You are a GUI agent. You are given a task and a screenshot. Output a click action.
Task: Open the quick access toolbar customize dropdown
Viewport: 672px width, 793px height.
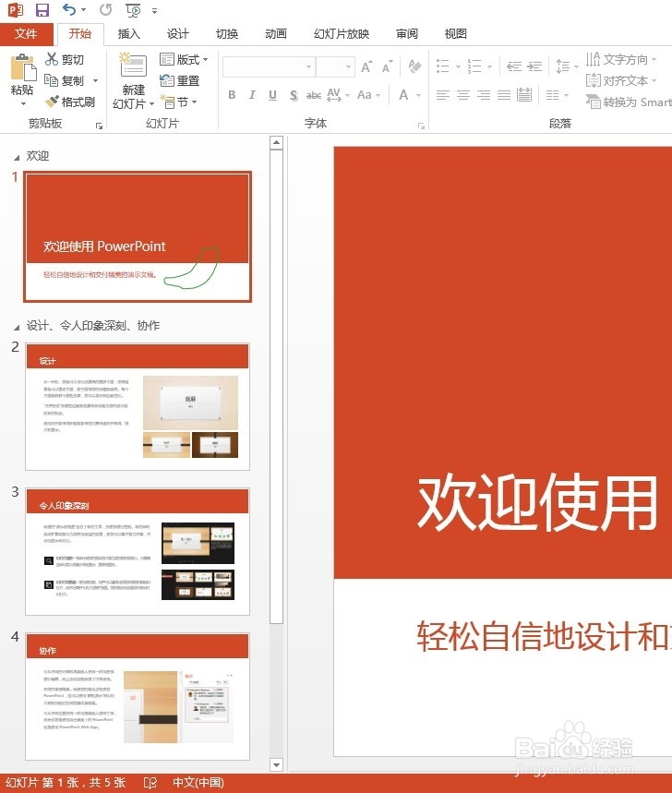155,11
